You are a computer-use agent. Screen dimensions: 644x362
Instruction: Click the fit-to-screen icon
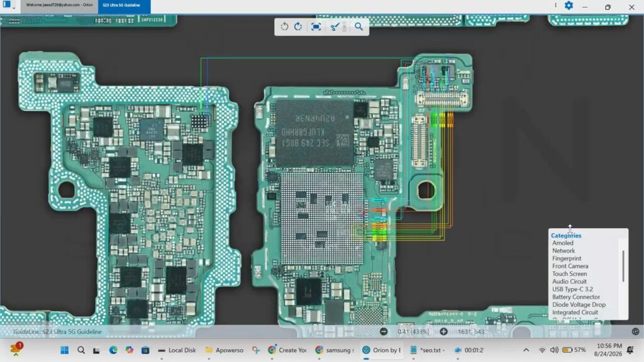tap(316, 26)
